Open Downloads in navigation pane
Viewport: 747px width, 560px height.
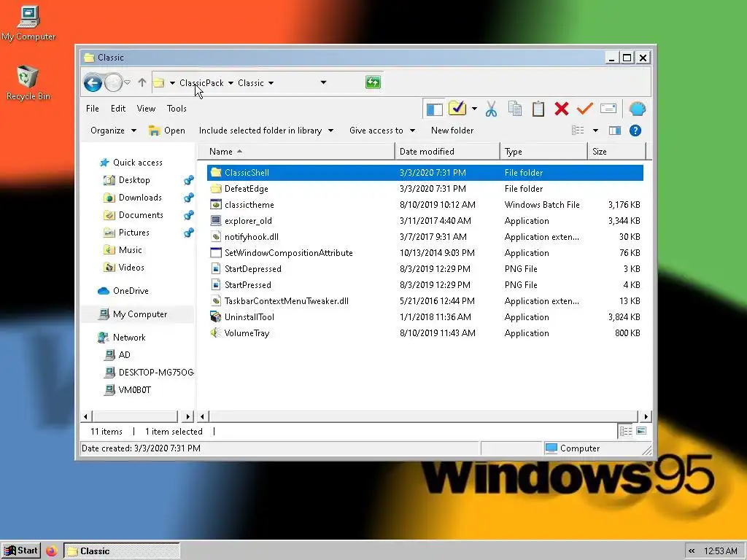[x=133, y=198]
